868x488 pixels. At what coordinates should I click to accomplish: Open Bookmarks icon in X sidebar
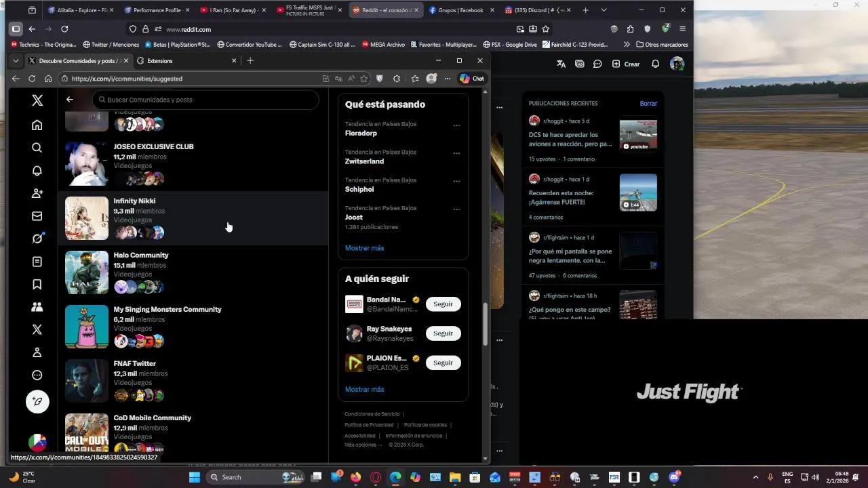(37, 284)
